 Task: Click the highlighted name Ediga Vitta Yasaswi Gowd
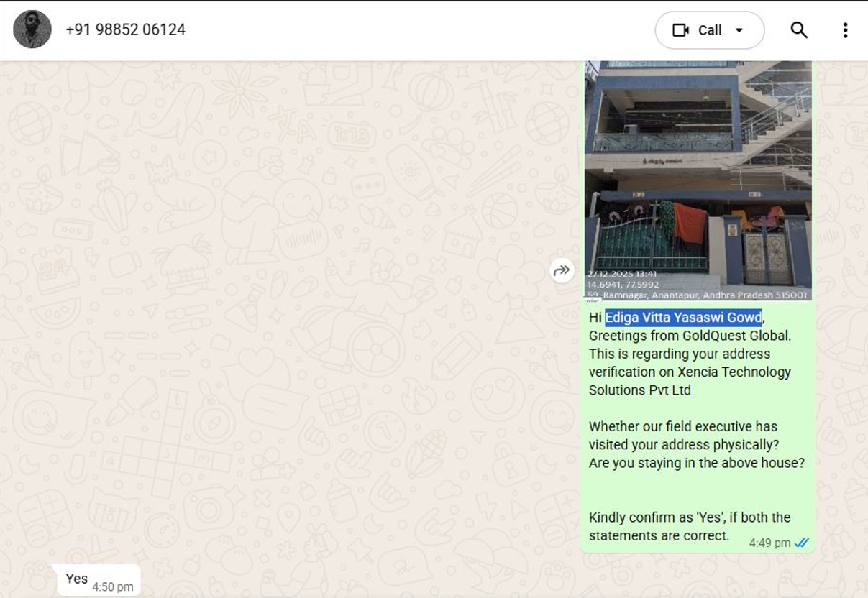point(683,318)
